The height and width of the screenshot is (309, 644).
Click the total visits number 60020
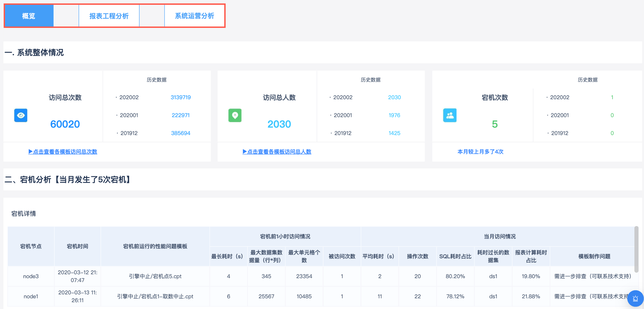[65, 124]
